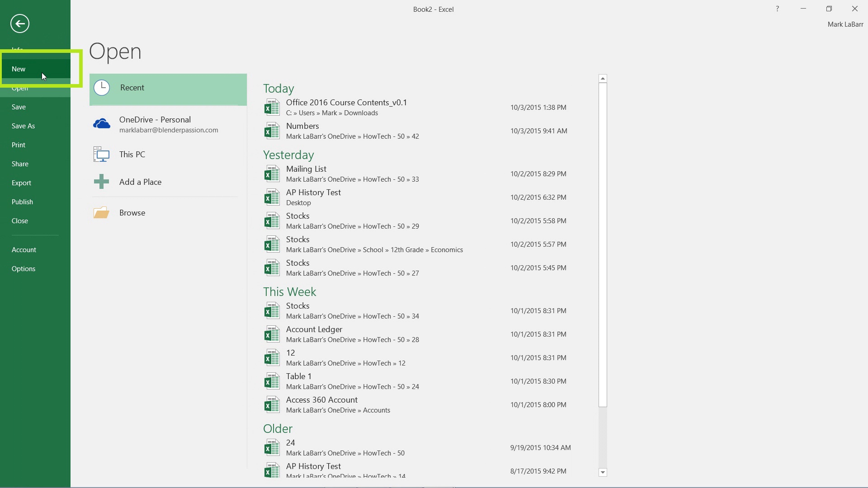Click the 10/3/2015 1:38 PM timestamp
Image resolution: width=868 pixels, height=488 pixels.
tap(538, 108)
